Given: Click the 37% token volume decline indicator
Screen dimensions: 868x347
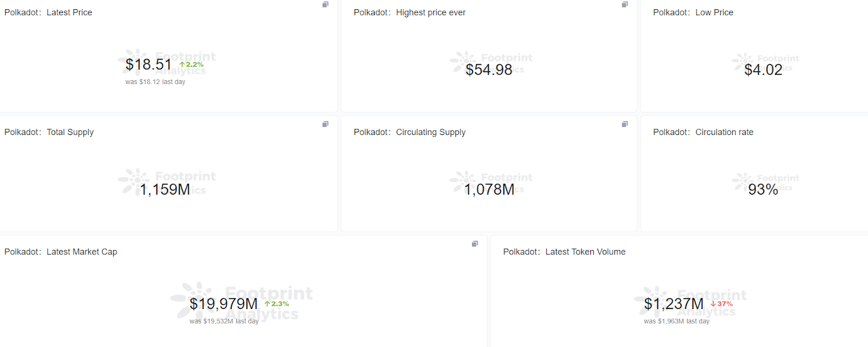Looking at the screenshot, I should tap(722, 304).
